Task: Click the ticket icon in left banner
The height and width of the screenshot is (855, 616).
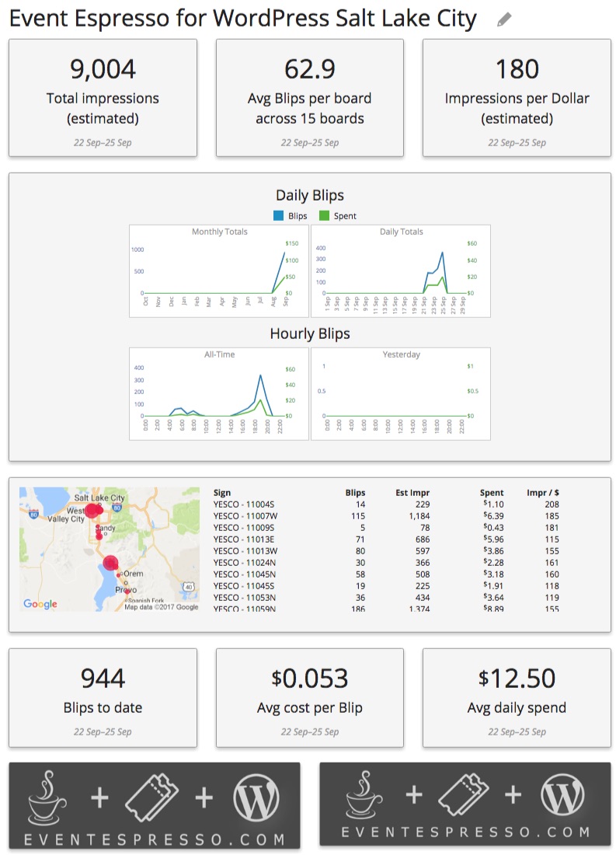Action: (x=151, y=797)
